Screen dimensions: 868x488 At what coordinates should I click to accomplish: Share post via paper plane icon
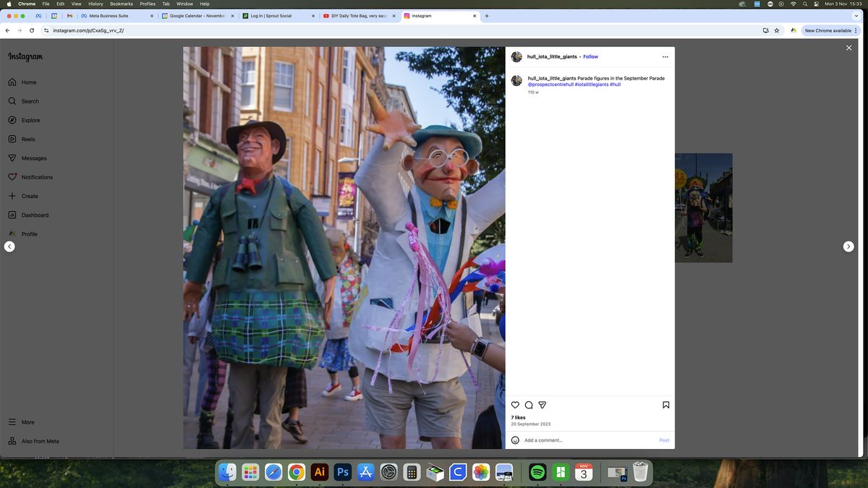[x=542, y=405]
